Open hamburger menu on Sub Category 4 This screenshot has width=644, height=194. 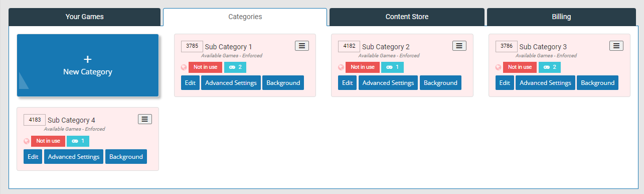[x=145, y=119]
